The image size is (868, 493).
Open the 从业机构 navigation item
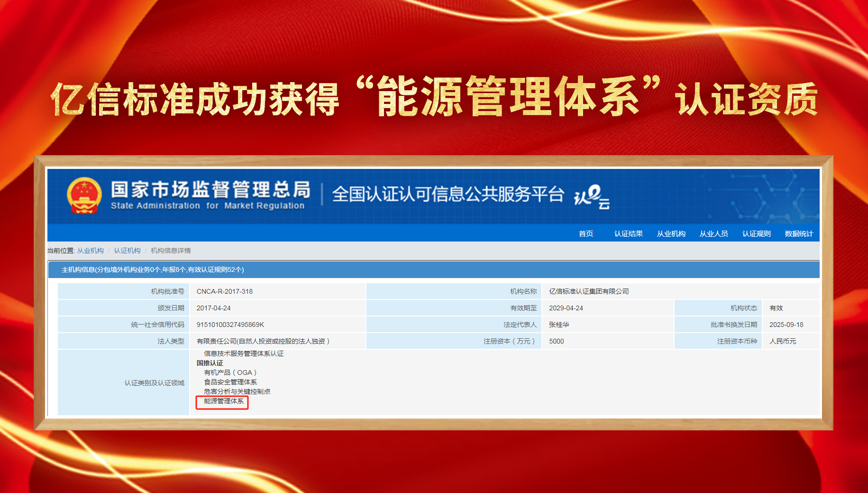tap(671, 233)
